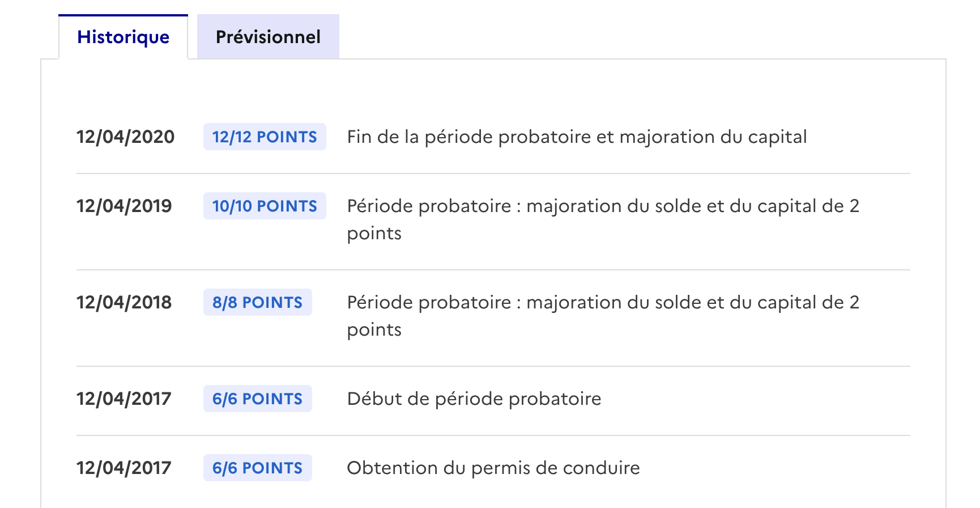980x508 pixels.
Task: Click the date beside Obtention du permis de conduire
Action: pos(124,468)
